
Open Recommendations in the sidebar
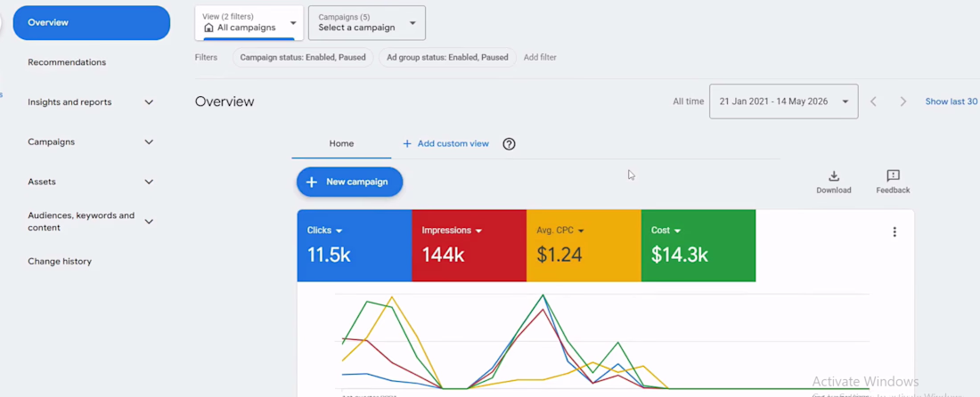pyautogui.click(x=67, y=62)
